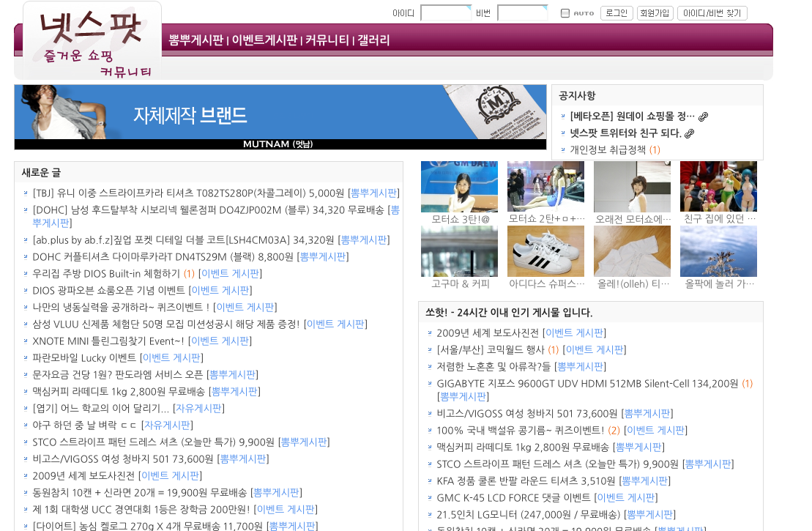Open [DOHC] 남성 후드탈부착 웰론점퍼 post
Screen dimensions: 812x531
[x=208, y=209]
